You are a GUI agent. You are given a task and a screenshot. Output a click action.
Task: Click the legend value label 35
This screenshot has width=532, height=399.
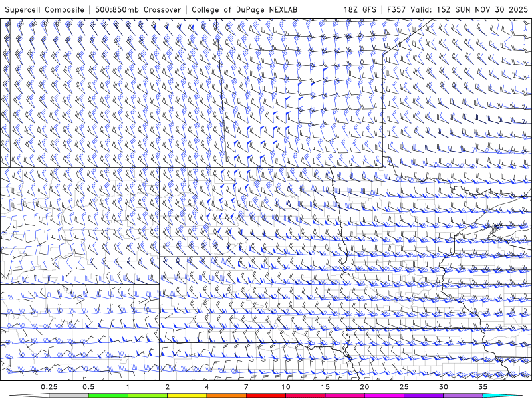pos(483,387)
